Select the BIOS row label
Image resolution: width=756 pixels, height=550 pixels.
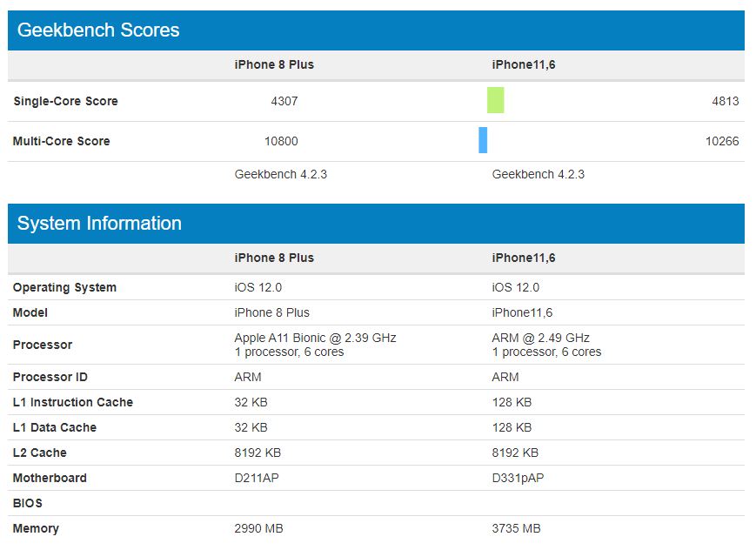(28, 503)
